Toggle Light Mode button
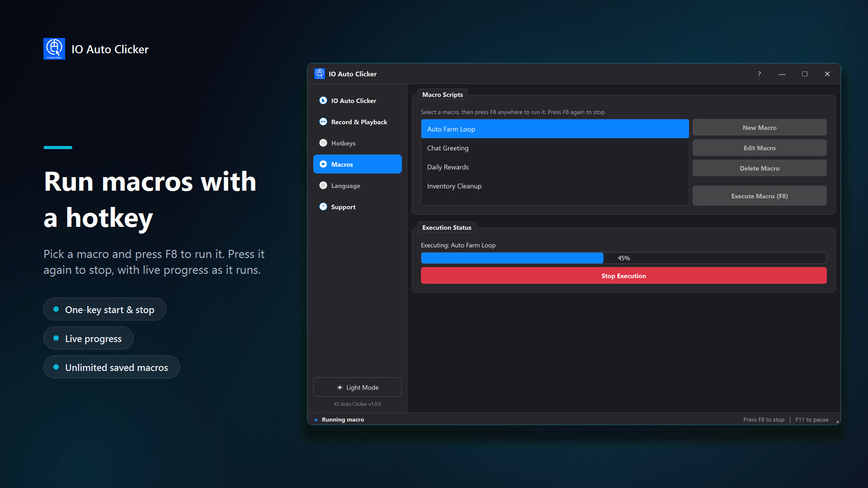Viewport: 868px width, 488px height. click(358, 387)
